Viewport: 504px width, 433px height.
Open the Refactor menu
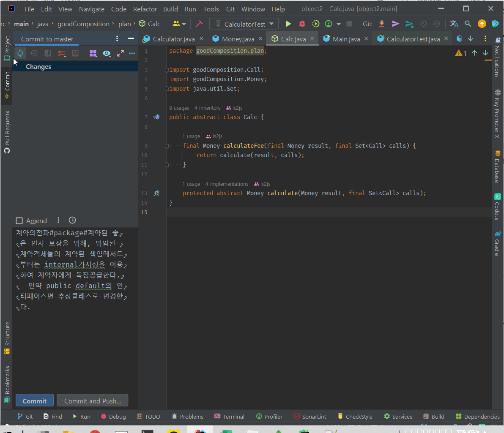pos(145,9)
